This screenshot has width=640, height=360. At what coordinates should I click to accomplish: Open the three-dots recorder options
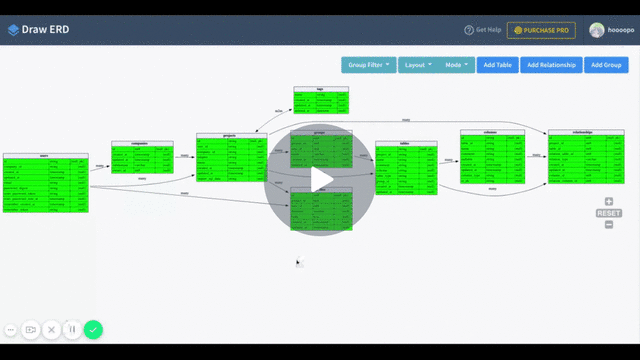[x=11, y=330]
